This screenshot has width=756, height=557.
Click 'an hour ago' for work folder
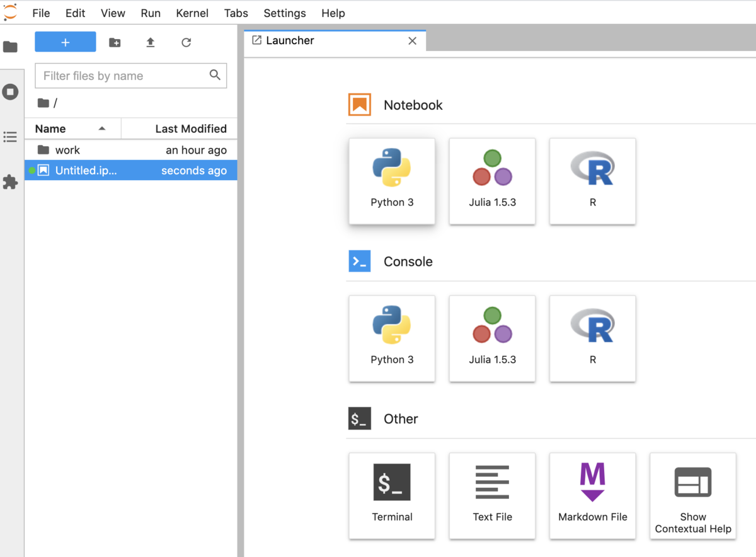197,150
